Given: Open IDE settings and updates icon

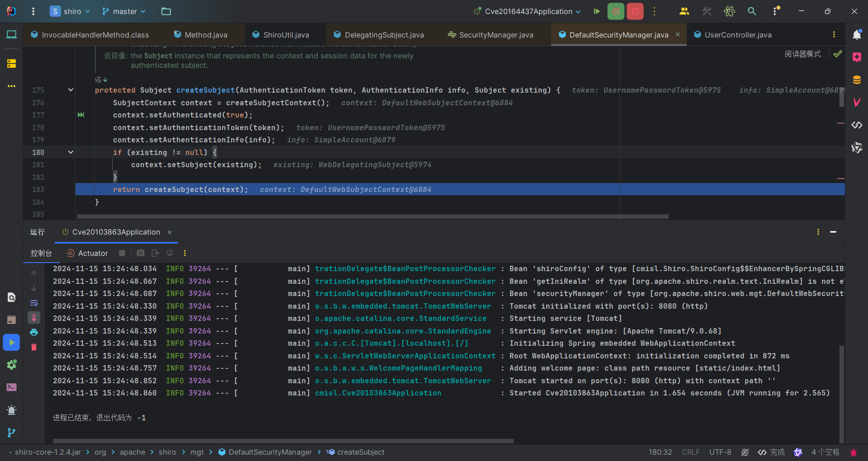Looking at the screenshot, I should tap(775, 11).
